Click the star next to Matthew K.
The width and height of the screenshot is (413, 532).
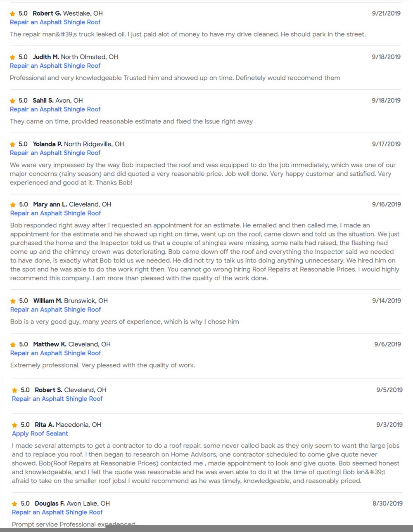click(x=13, y=345)
